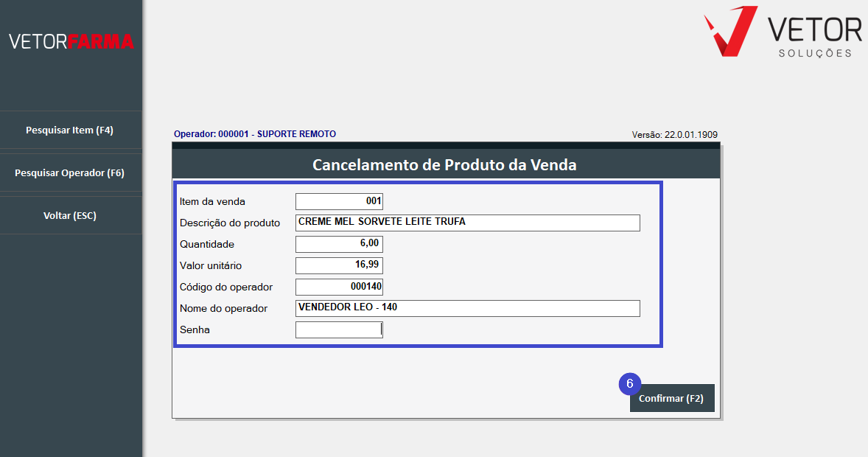The image size is (868, 457).
Task: Click the 'Senha' label
Action: 195,329
